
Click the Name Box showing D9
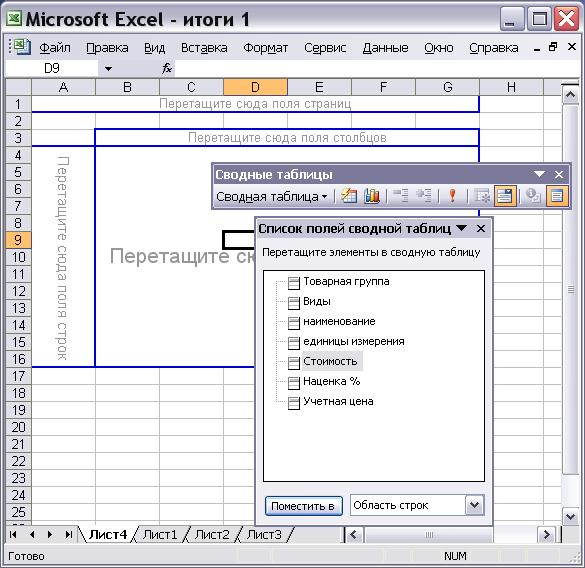52,68
